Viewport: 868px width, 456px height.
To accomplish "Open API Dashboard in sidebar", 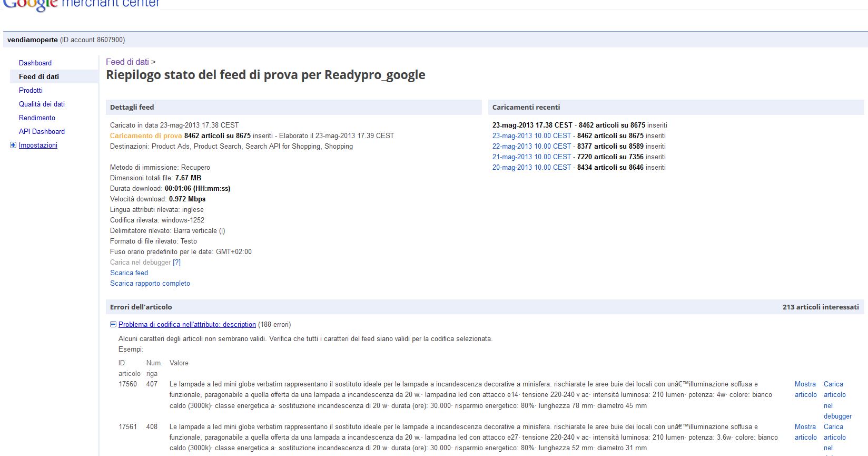I will tap(42, 131).
